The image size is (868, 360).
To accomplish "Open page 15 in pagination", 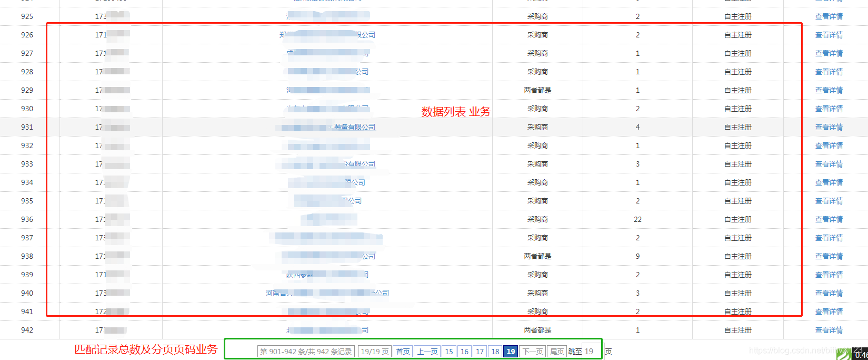I will (449, 352).
